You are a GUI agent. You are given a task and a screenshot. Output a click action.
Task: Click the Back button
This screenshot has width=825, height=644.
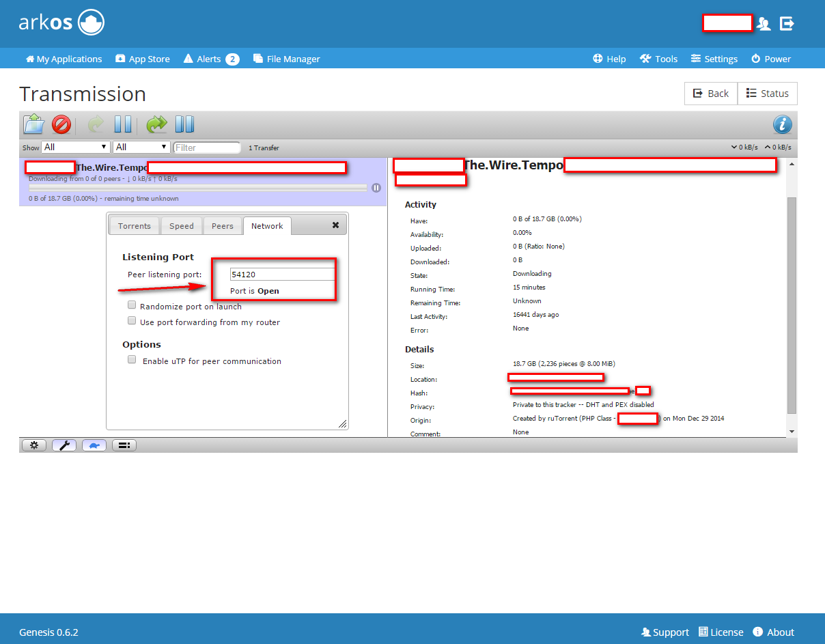point(711,94)
